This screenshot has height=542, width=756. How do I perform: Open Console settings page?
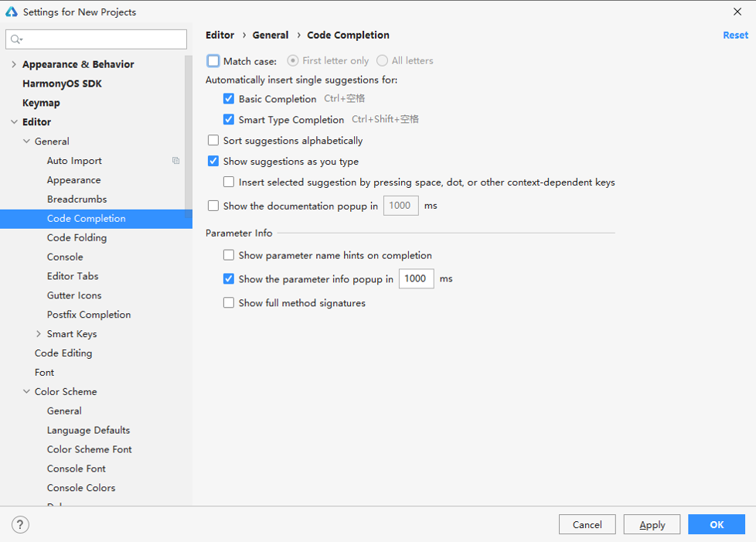[x=65, y=257]
